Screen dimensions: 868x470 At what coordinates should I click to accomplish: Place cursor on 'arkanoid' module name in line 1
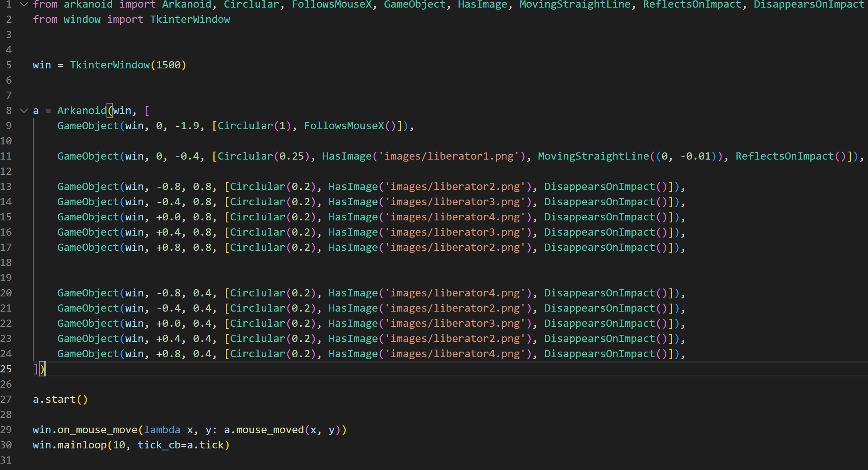tap(88, 4)
